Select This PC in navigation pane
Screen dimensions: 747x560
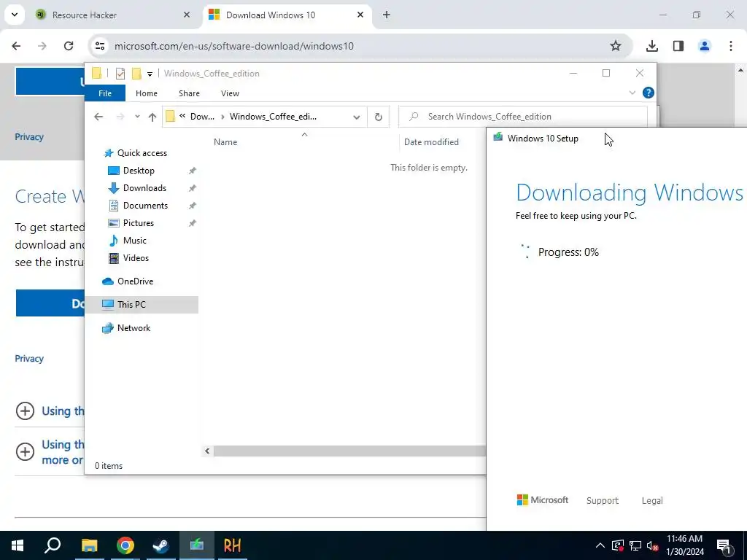coord(131,305)
